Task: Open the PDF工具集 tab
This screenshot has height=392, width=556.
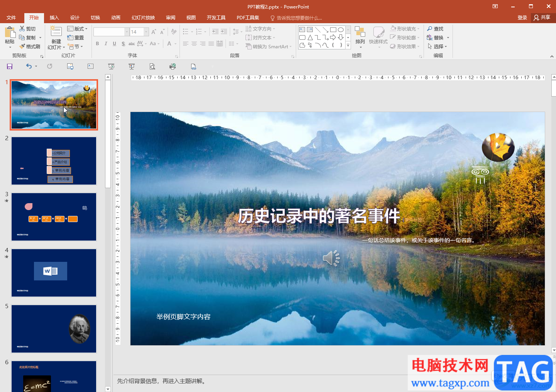Action: pos(248,18)
